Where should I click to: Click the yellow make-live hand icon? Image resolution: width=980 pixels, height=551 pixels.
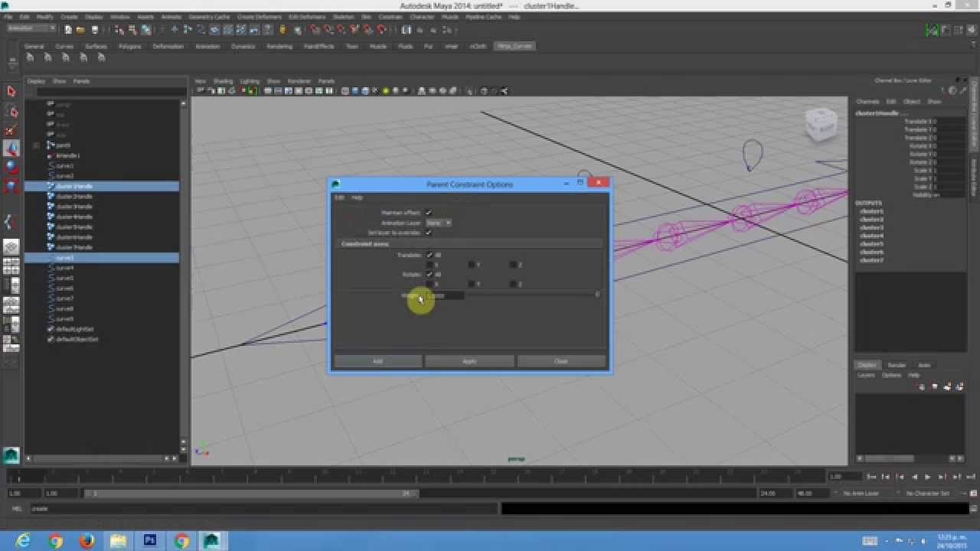[x=283, y=30]
